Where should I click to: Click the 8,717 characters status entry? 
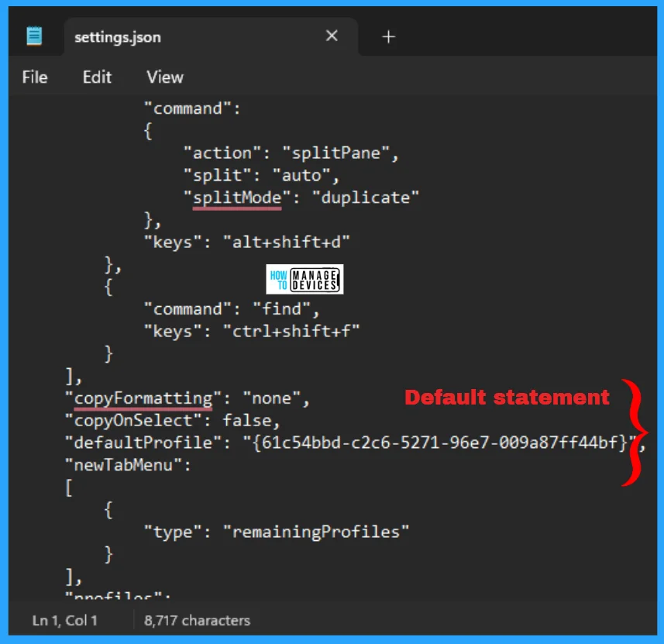(x=197, y=621)
